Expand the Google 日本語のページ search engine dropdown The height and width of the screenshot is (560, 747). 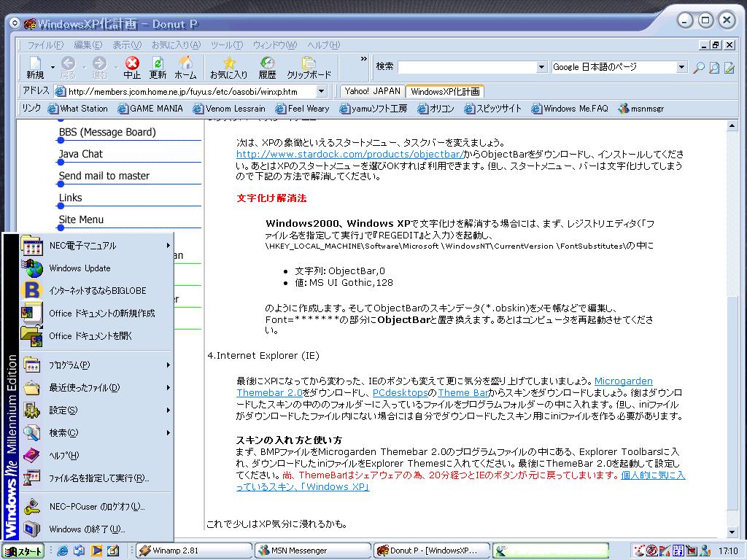coord(682,67)
